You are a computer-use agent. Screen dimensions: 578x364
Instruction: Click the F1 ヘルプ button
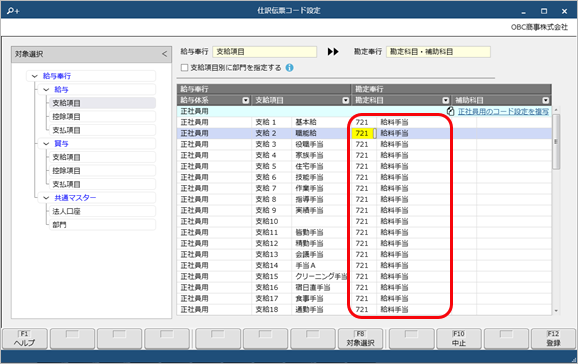pos(25,339)
